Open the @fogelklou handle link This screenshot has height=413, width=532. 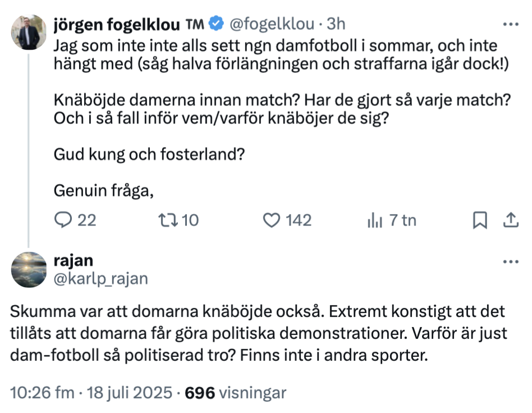point(272,24)
